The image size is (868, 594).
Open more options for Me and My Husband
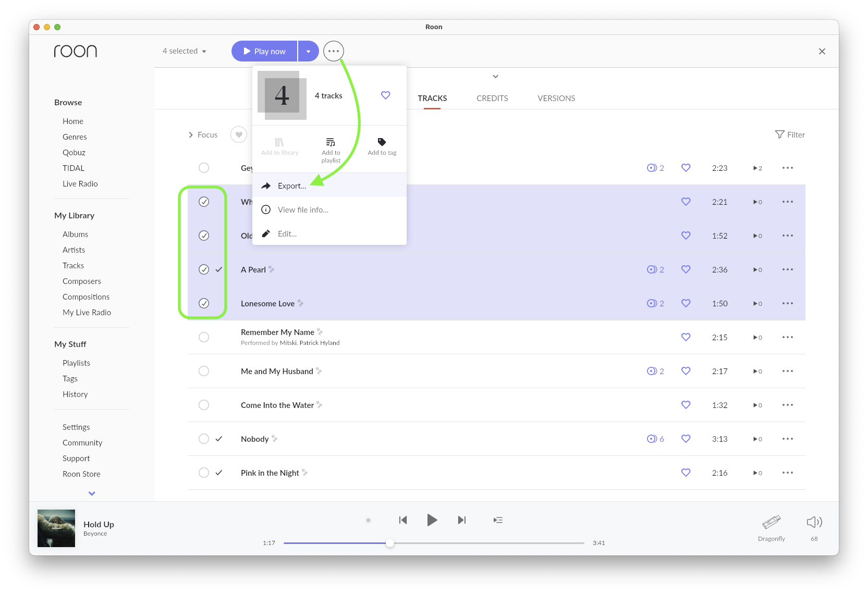pos(788,371)
